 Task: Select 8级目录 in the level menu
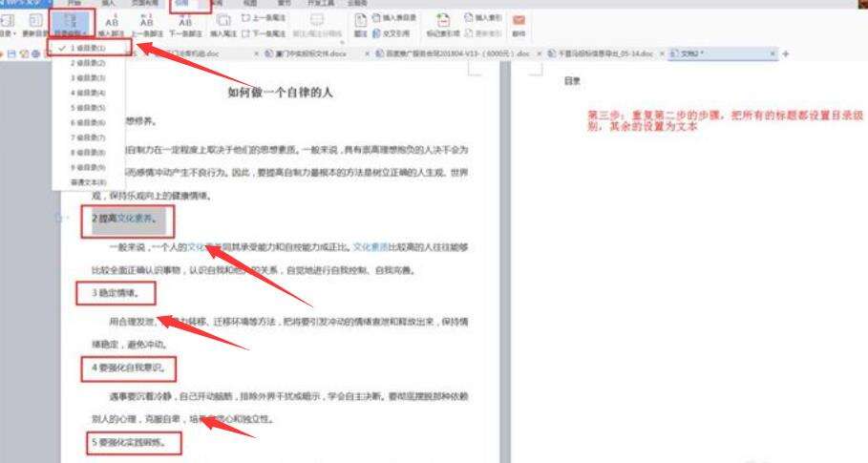(x=89, y=153)
